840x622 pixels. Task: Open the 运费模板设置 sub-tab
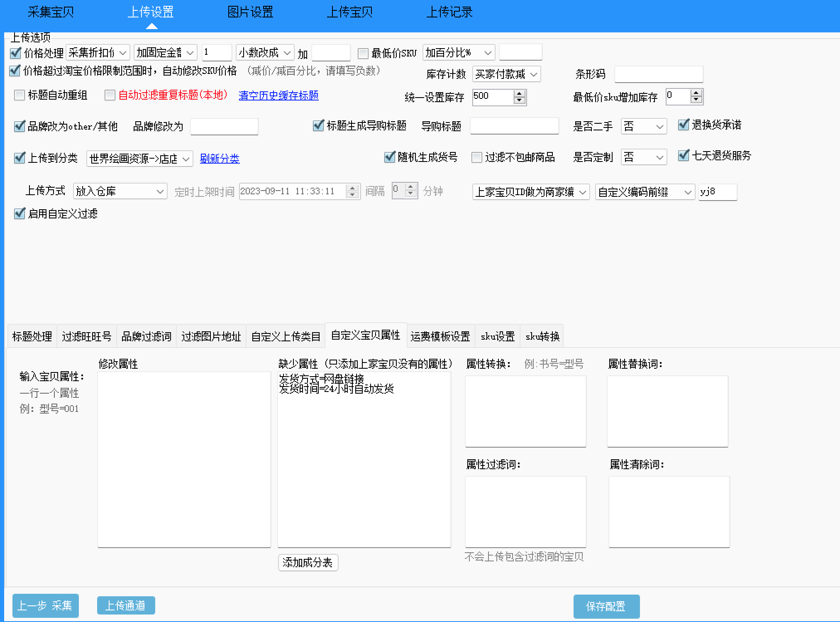point(440,336)
